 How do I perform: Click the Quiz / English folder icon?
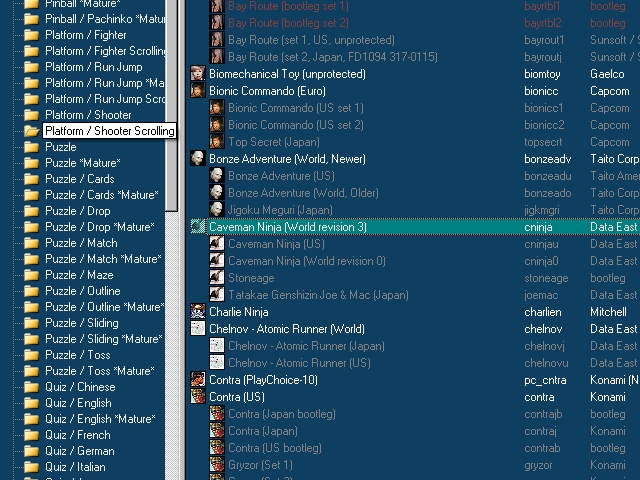pos(31,403)
